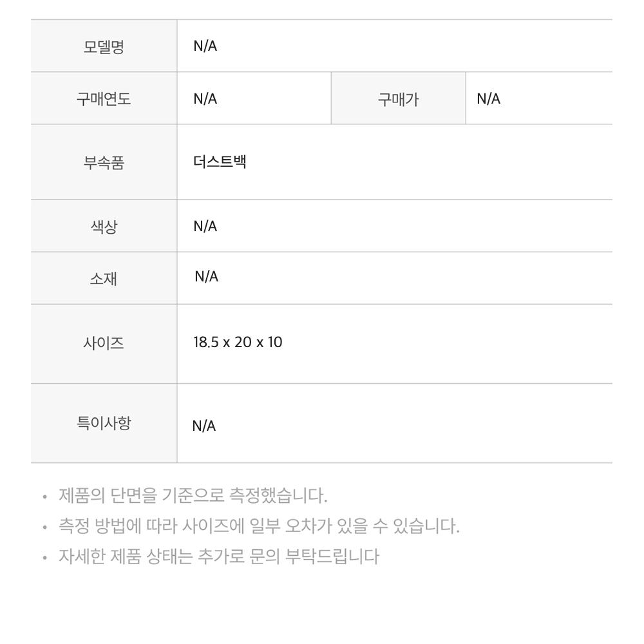Click the 구매가 header cell
Screen dimensions: 644x644
click(398, 99)
